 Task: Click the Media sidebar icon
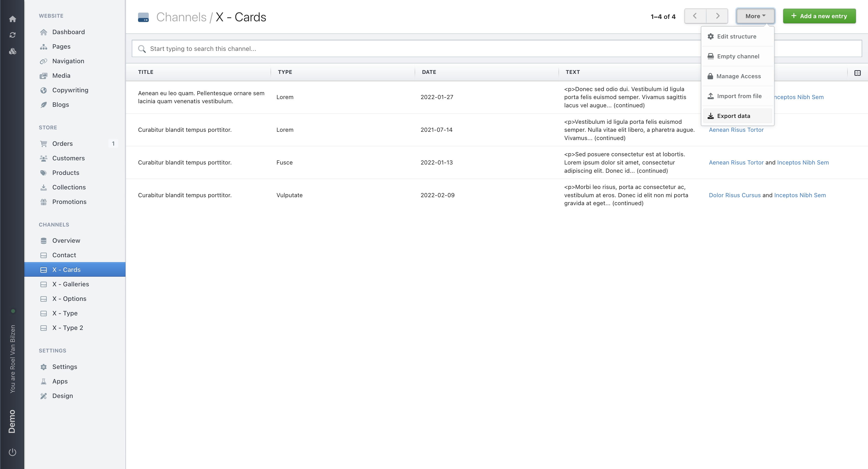[x=44, y=76]
